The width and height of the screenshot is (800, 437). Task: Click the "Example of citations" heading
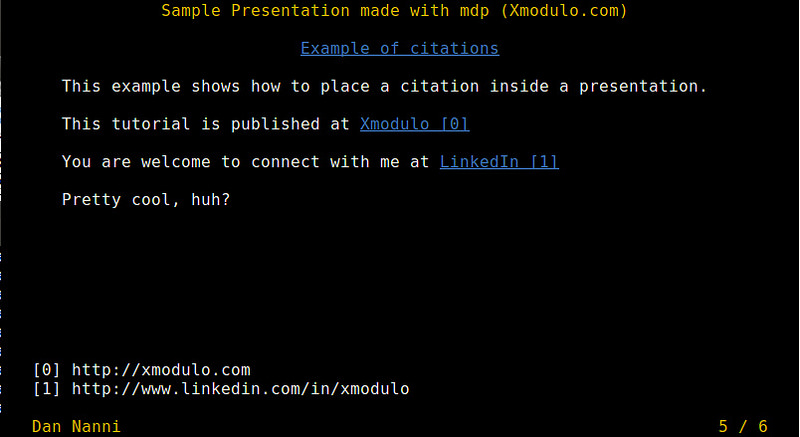point(399,48)
